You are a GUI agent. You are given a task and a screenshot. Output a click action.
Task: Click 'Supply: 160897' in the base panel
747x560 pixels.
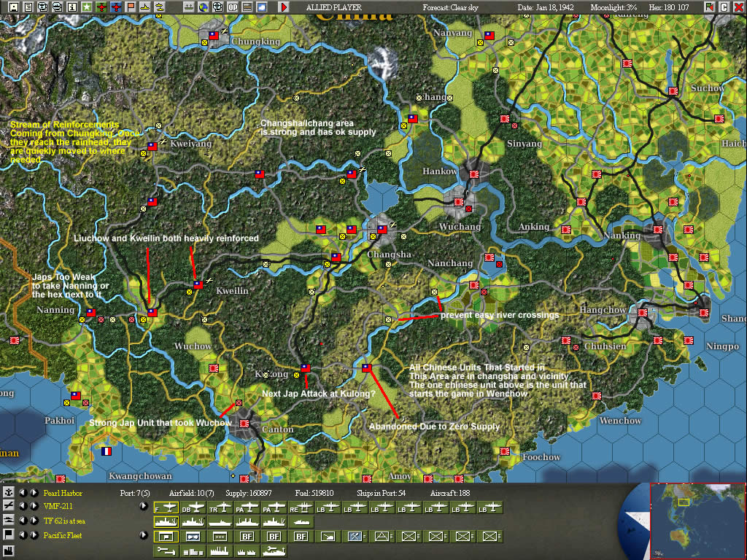click(249, 493)
